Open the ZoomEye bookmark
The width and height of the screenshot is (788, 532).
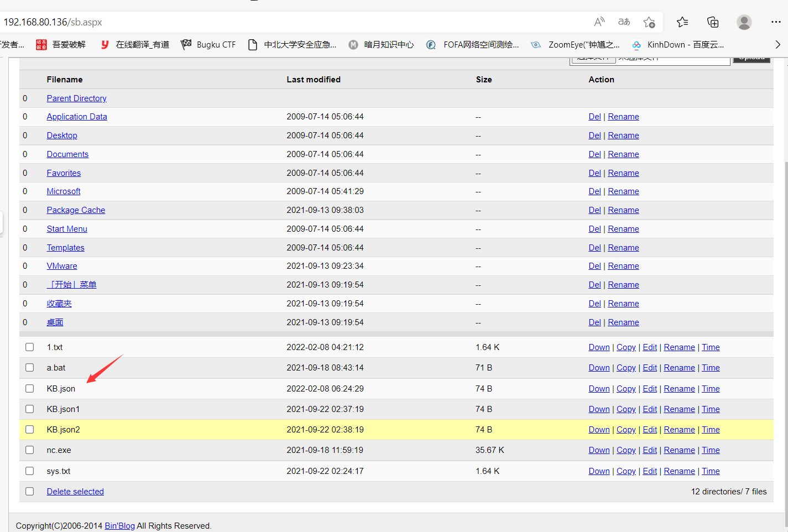pyautogui.click(x=575, y=45)
